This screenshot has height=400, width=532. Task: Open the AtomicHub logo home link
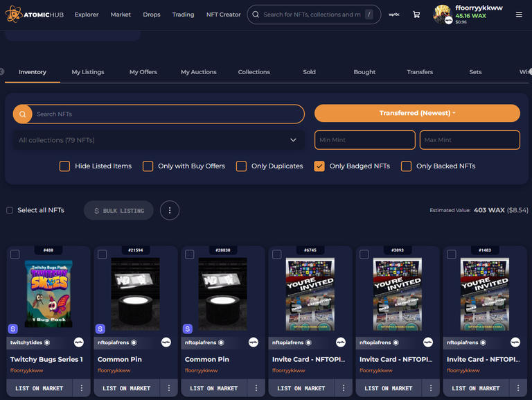tap(34, 15)
